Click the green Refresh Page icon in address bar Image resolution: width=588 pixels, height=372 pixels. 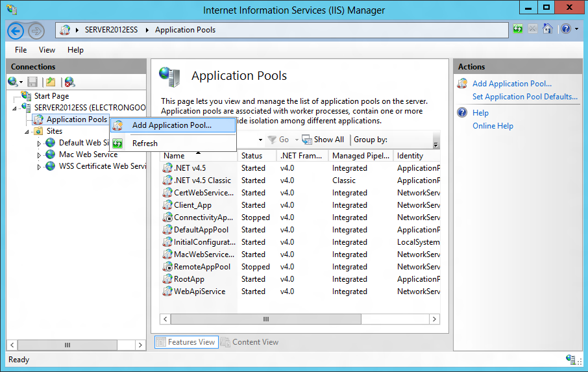pos(518,29)
